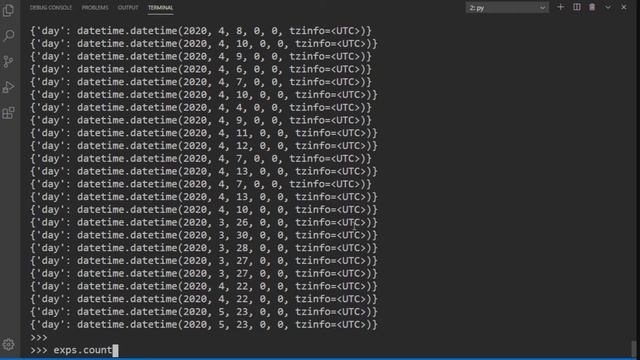
Task: Open the Manage settings gear
Action: (x=9, y=344)
